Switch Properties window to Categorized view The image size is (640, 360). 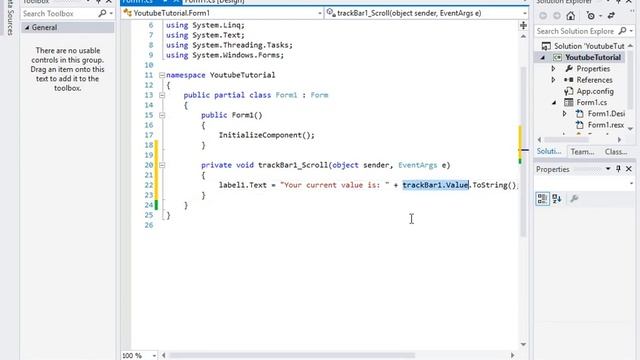(542, 199)
